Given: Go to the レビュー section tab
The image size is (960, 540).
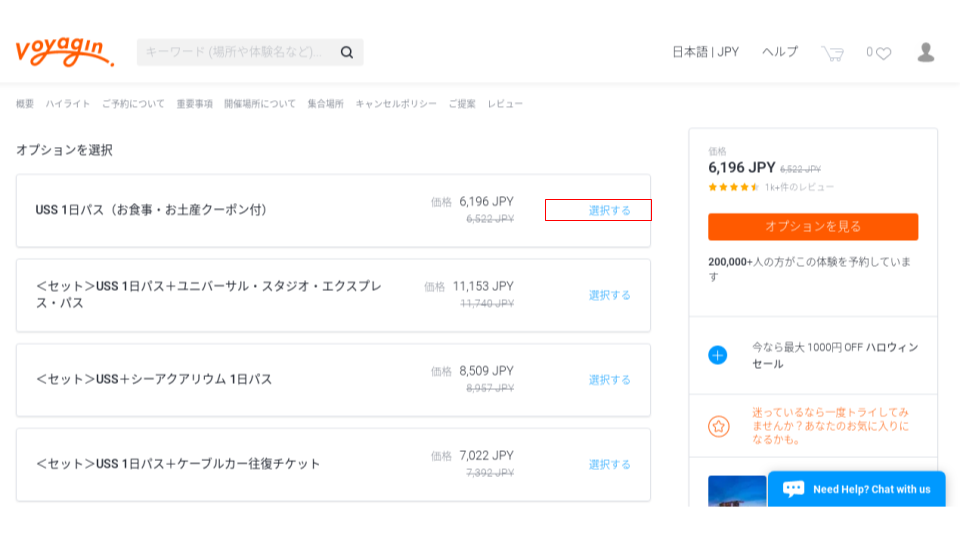Looking at the screenshot, I should click(x=505, y=104).
